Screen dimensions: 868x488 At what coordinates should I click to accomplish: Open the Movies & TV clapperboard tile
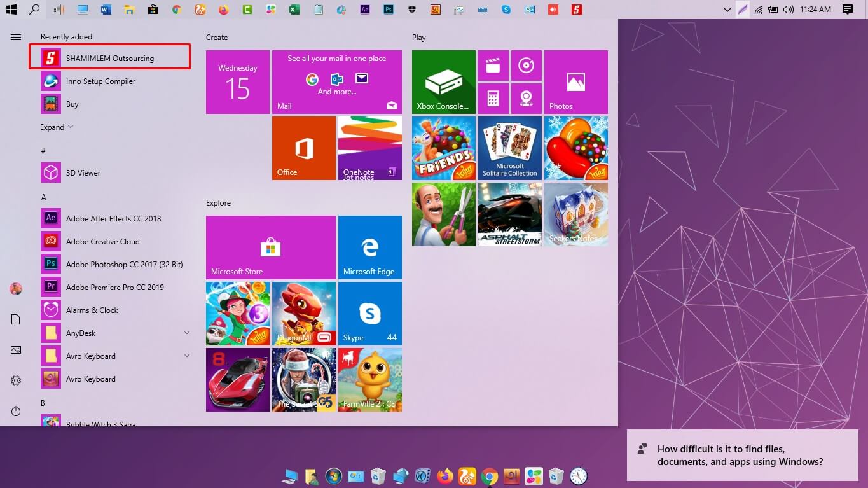(493, 66)
